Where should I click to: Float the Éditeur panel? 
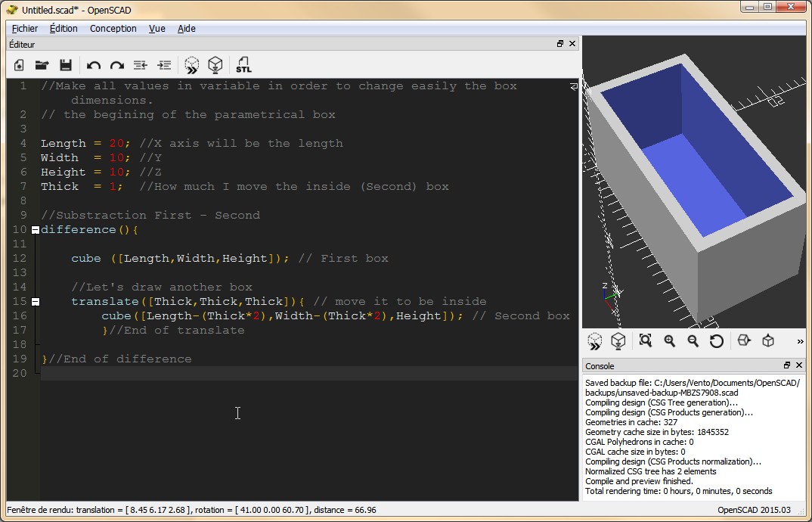(x=559, y=44)
